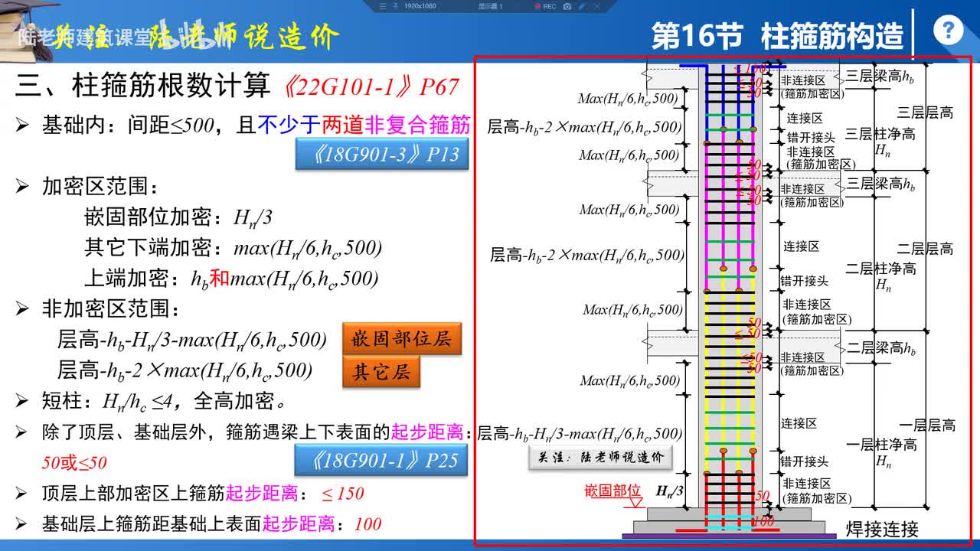Open the 《18G901-1》P25 reference button
Screen dimensions: 980x551
[x=381, y=460]
